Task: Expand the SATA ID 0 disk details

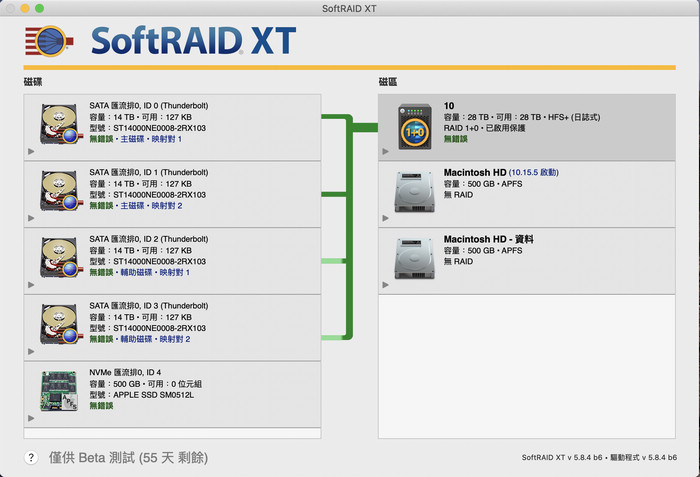Action: [x=31, y=151]
